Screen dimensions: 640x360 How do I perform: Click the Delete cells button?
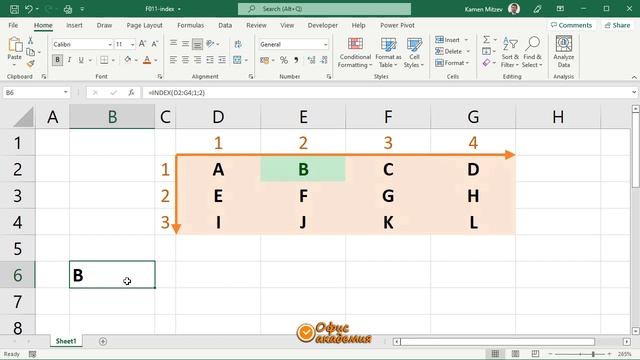click(452, 51)
